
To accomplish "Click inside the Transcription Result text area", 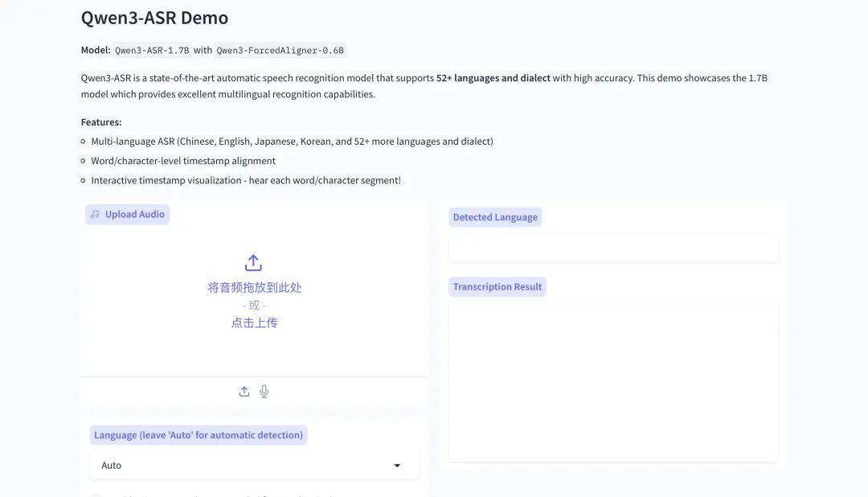I will 612,382.
